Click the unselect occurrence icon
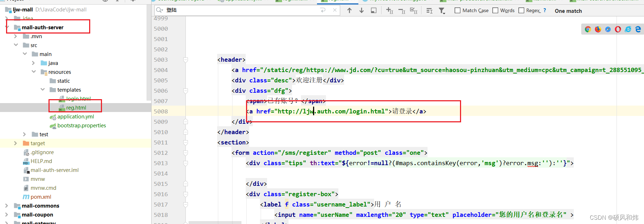644x224 pixels. (x=402, y=11)
